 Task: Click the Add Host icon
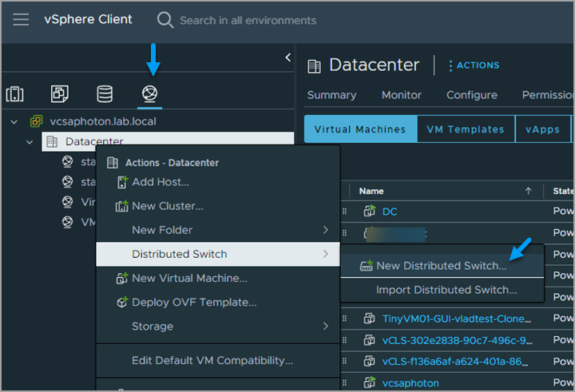[122, 182]
